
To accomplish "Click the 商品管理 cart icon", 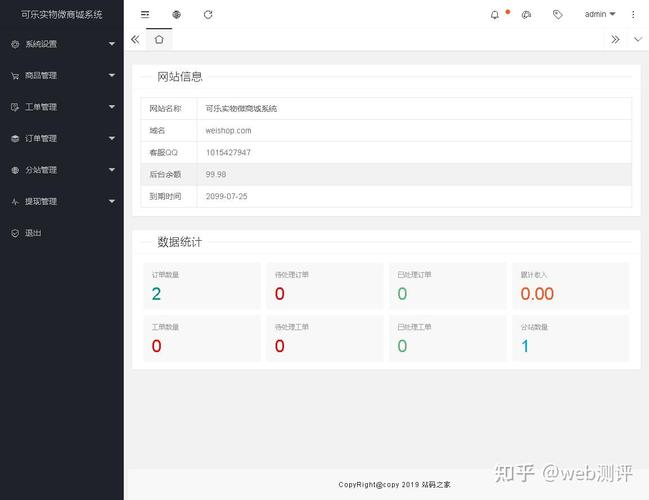I will pyautogui.click(x=15, y=75).
